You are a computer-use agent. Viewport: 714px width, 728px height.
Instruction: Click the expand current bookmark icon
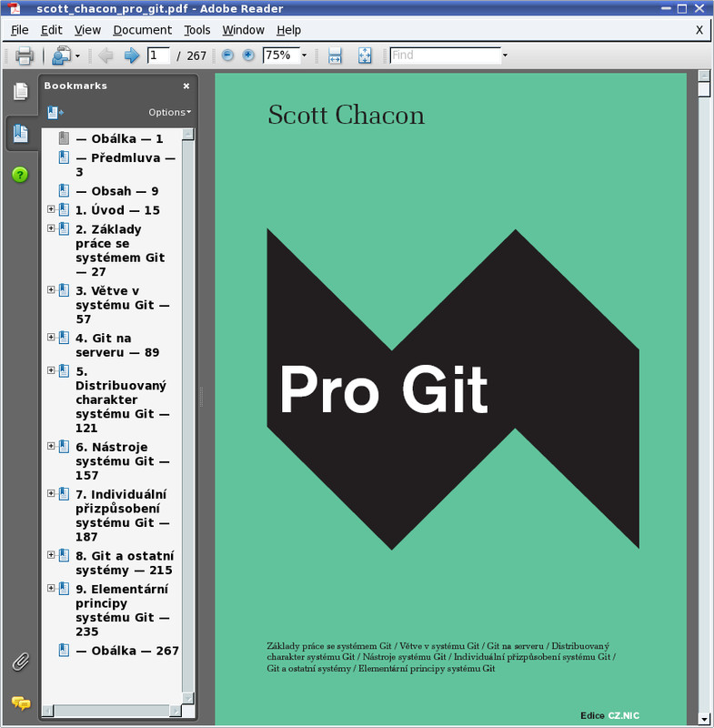(55, 112)
